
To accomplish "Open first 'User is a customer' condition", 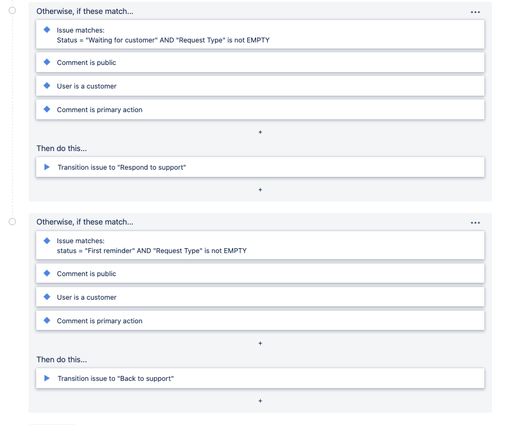I will [x=260, y=86].
